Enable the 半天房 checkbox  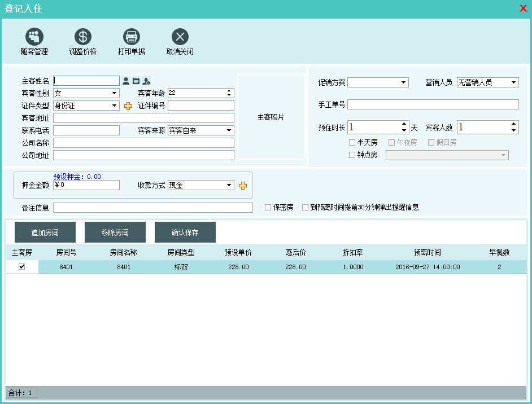point(352,143)
